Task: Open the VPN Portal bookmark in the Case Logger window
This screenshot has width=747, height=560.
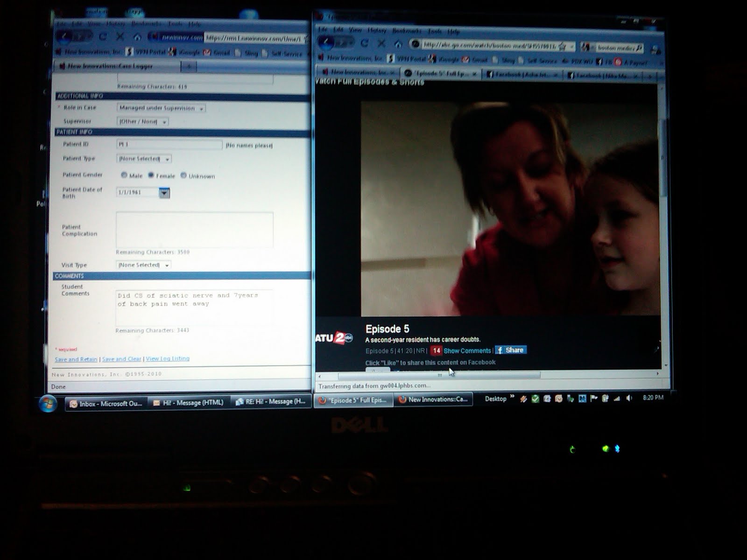Action: (x=146, y=52)
